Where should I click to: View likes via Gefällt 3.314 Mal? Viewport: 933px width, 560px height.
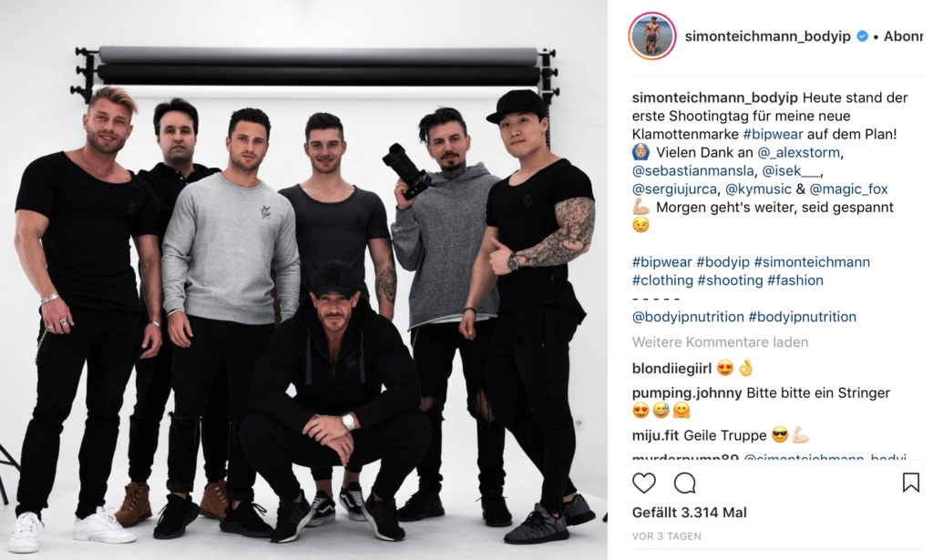(x=689, y=513)
